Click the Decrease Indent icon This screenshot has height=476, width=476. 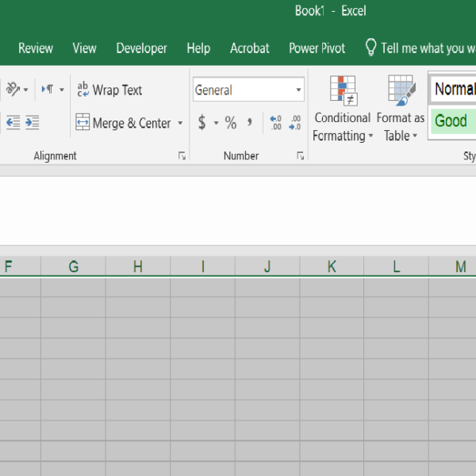[x=13, y=122]
